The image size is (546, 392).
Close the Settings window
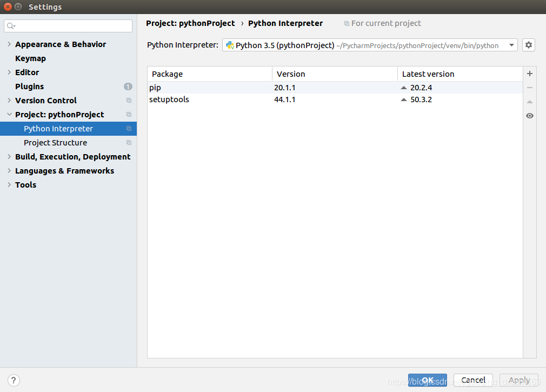(8, 6)
